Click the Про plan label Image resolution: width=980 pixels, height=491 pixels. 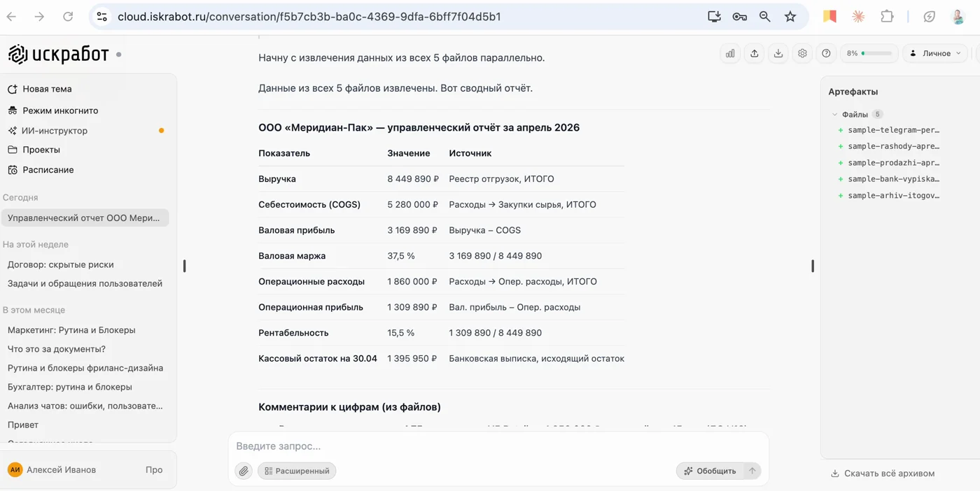click(x=154, y=470)
